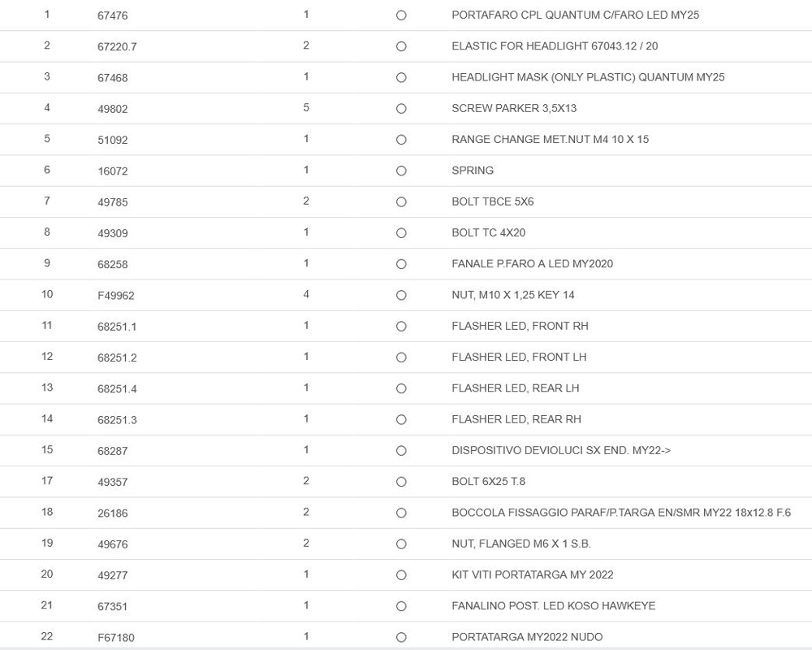
Task: Click the NUT, FLANGED M6 X 1 description
Action: (520, 544)
